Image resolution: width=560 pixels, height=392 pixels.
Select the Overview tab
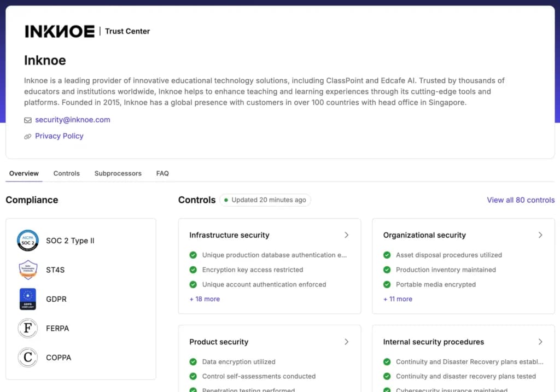point(24,173)
